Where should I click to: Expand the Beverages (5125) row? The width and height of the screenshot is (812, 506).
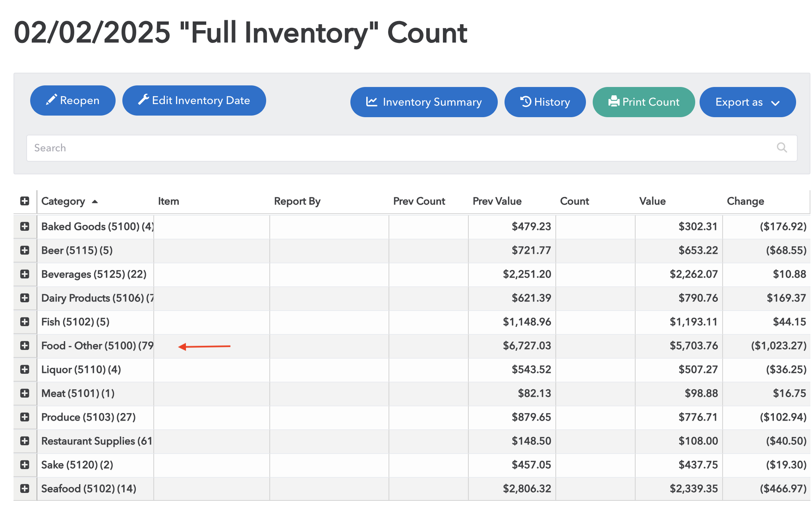click(x=25, y=274)
